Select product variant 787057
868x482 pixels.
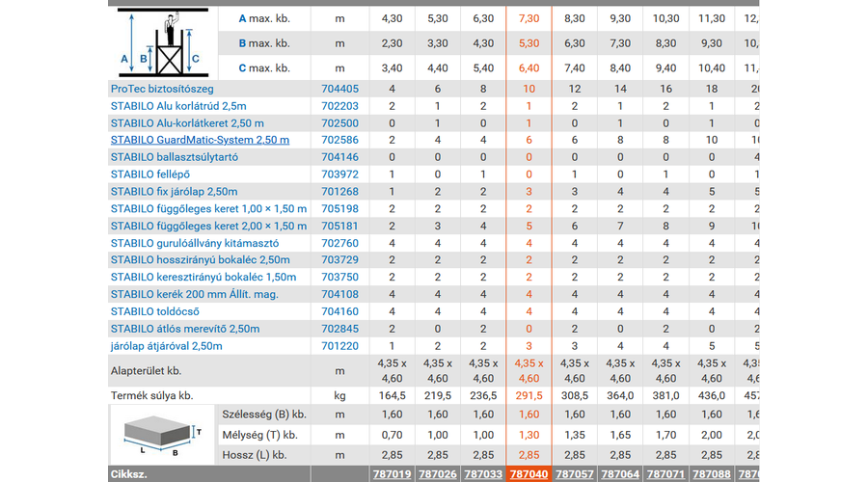coord(575,474)
